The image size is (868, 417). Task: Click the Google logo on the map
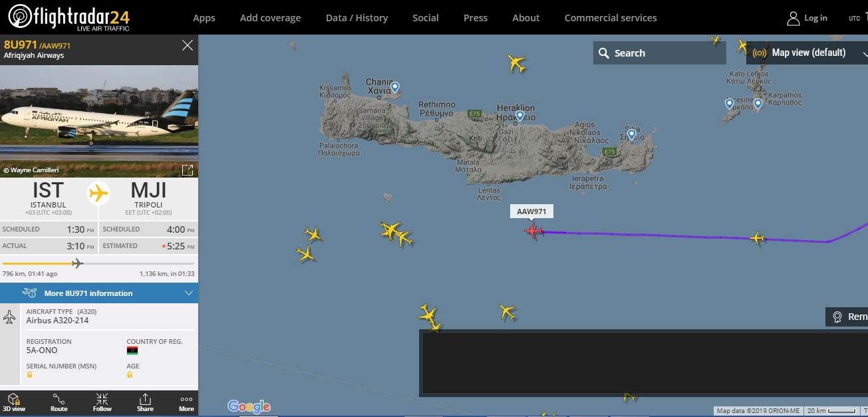click(249, 406)
